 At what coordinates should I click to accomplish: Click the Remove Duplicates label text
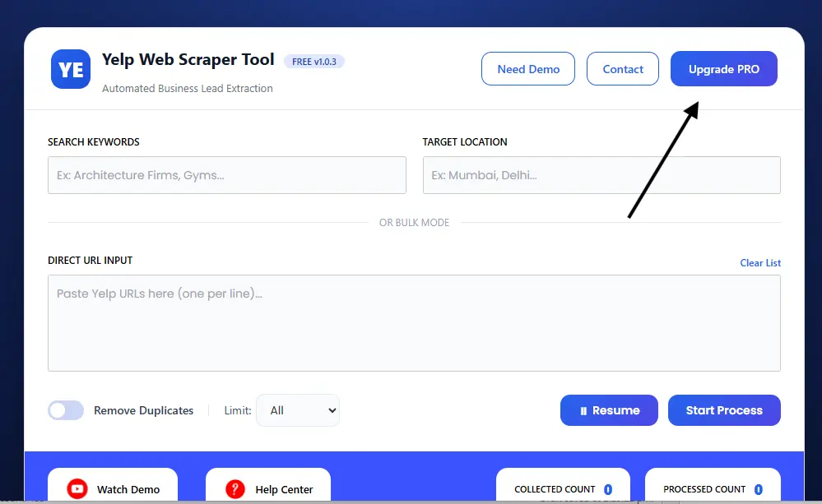(144, 410)
